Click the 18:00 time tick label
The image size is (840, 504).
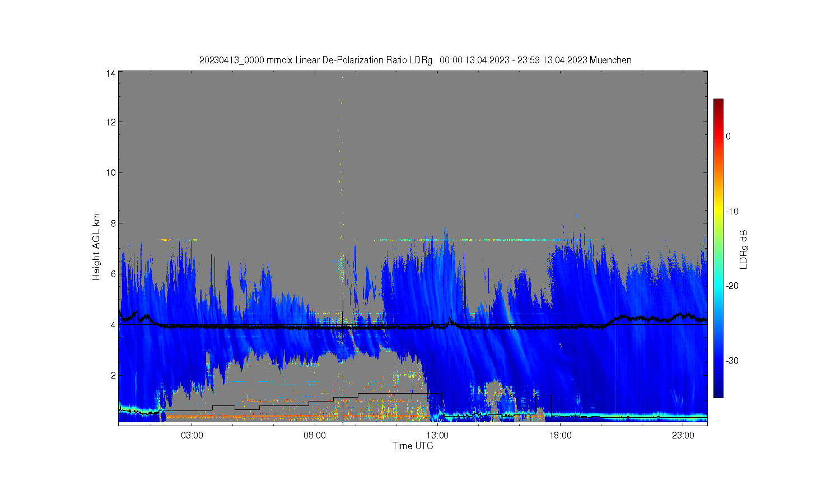(x=560, y=435)
